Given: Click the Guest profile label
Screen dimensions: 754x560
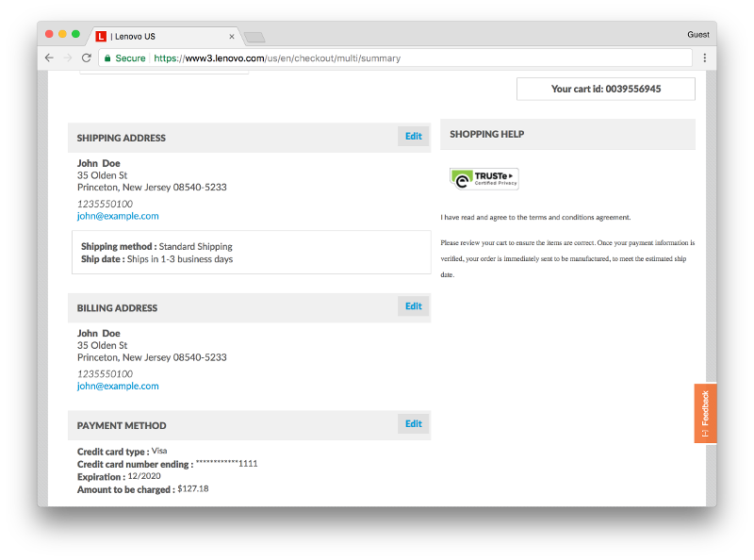Looking at the screenshot, I should coord(698,35).
